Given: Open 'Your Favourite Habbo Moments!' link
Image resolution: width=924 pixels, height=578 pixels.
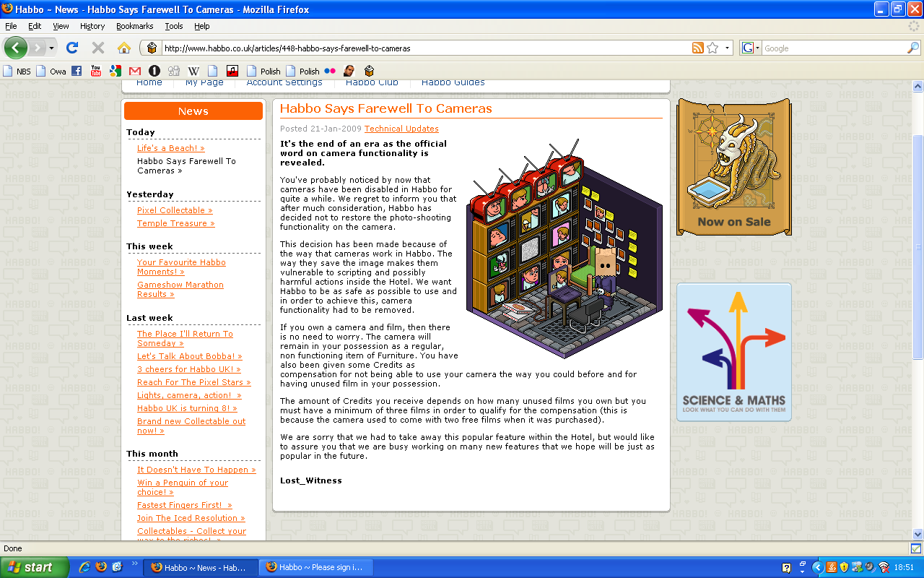Looking at the screenshot, I should click(x=181, y=267).
